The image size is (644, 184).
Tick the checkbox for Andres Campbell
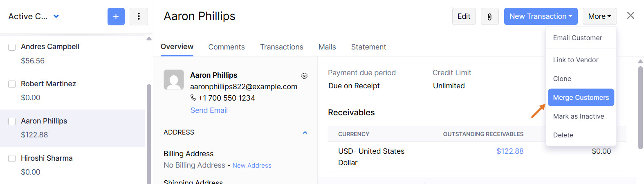(x=12, y=47)
